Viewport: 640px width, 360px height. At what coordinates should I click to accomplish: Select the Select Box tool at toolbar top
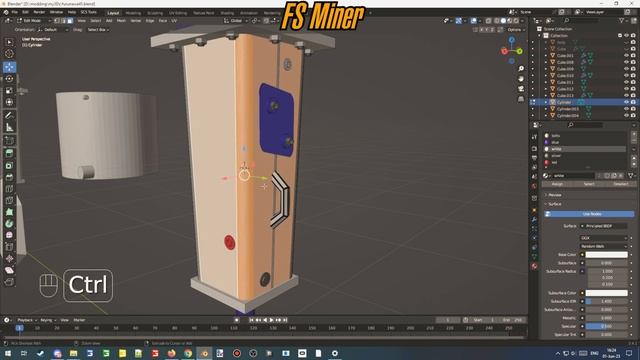9,42
